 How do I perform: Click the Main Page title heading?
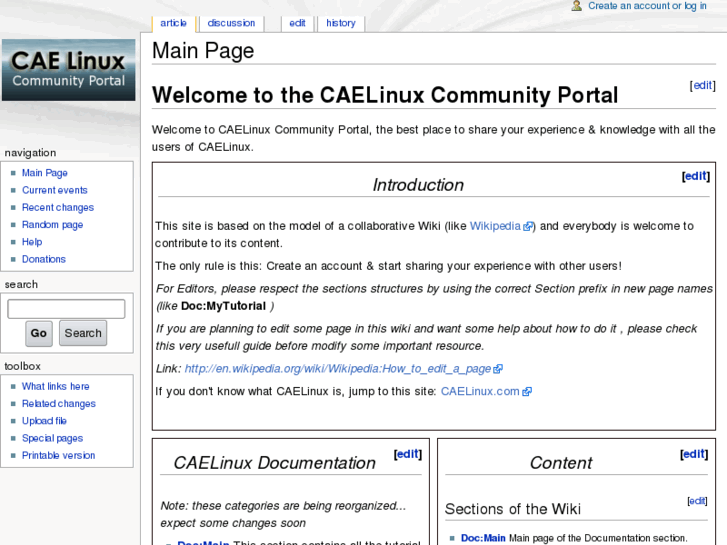tap(203, 51)
